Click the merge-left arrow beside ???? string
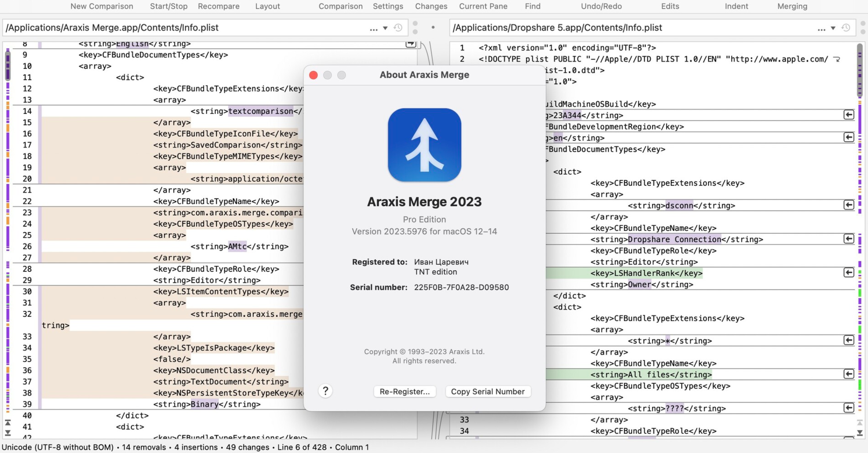Viewport: 868px width, 453px height. click(849, 408)
